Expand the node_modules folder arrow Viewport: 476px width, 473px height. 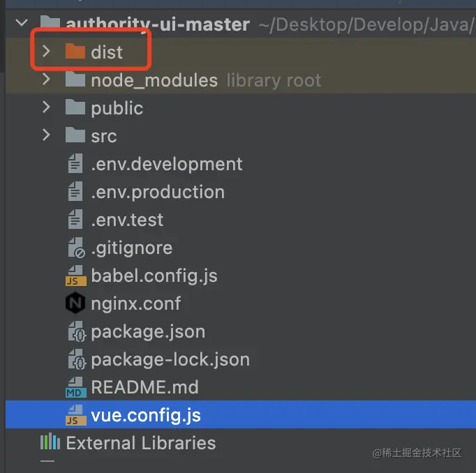tap(46, 80)
